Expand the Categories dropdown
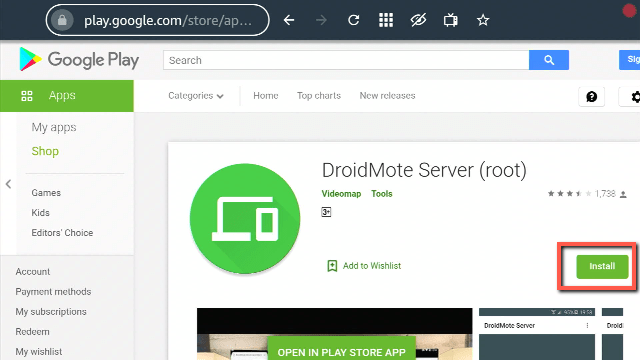The width and height of the screenshot is (640, 360). [196, 96]
